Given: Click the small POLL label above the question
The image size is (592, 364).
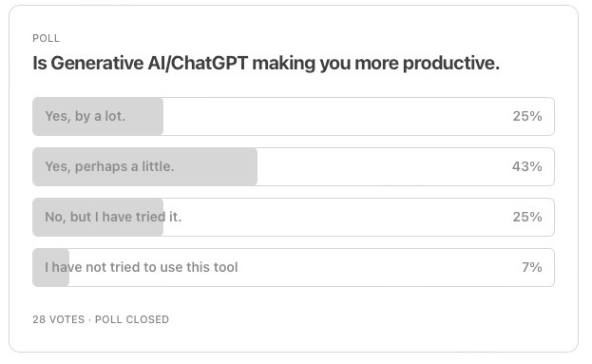Looking at the screenshot, I should pos(46,38).
